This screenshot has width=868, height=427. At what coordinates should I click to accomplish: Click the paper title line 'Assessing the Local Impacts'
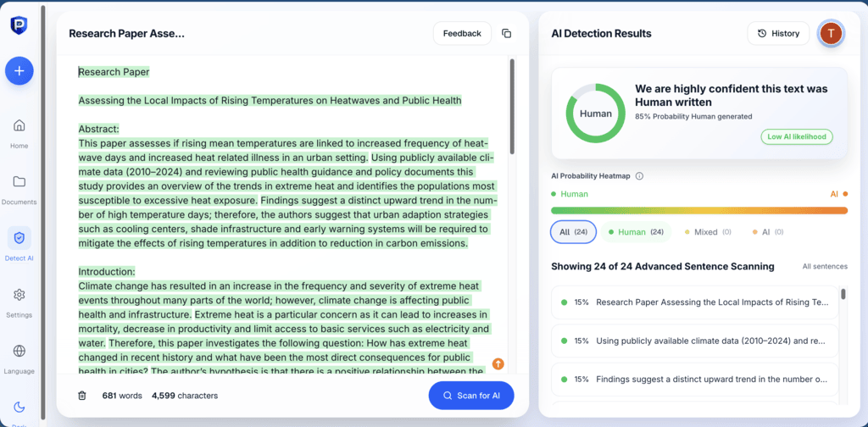tap(270, 101)
